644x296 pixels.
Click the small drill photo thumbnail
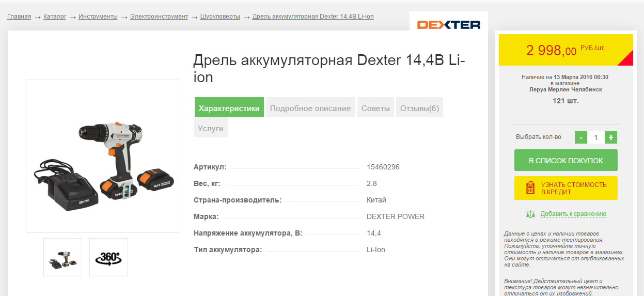(x=62, y=257)
